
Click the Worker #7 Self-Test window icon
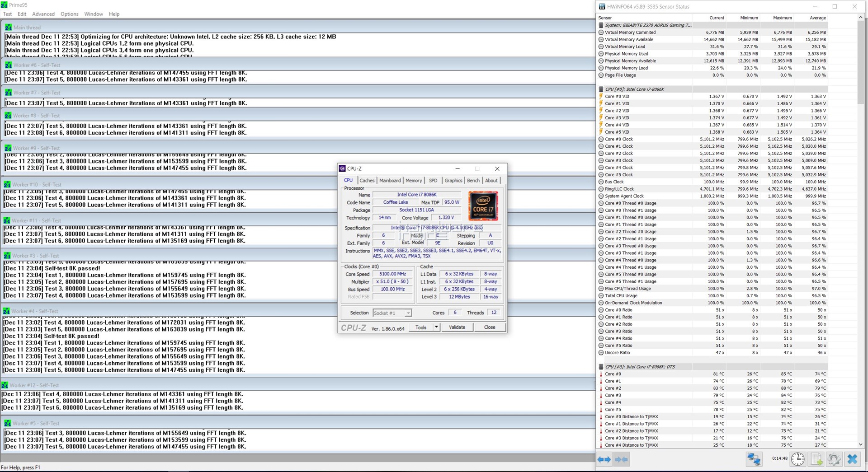coord(8,93)
